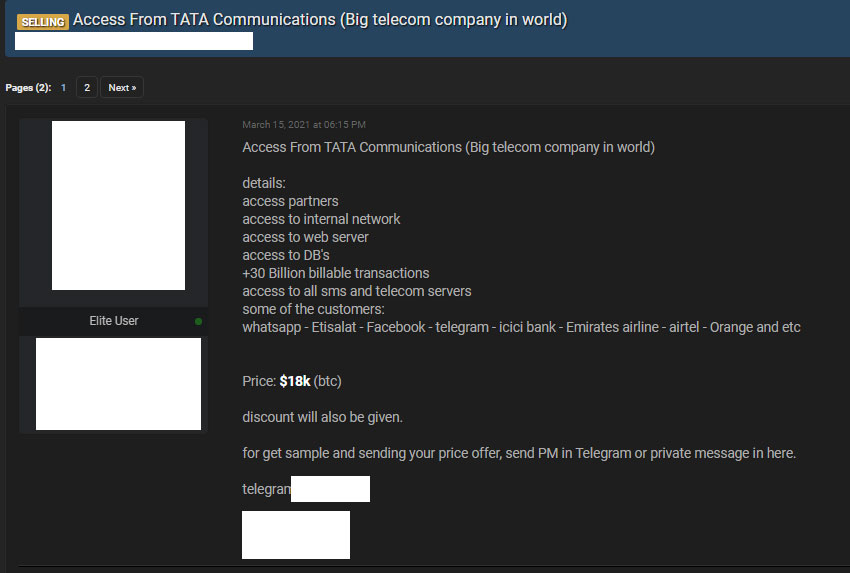Image resolution: width=850 pixels, height=573 pixels.
Task: Click the thread title in the header
Action: [x=320, y=20]
